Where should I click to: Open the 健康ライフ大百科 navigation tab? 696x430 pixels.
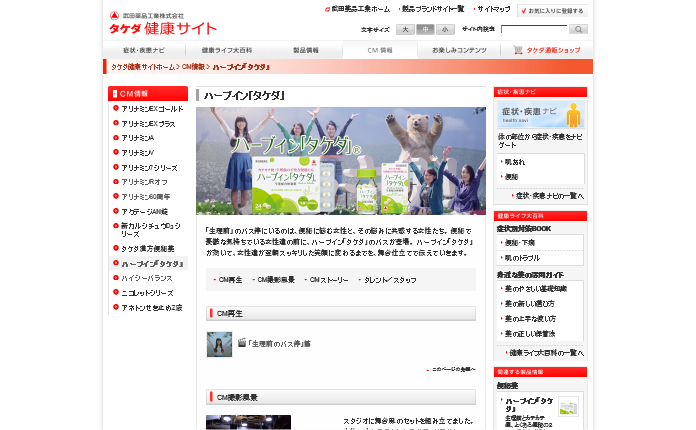pos(227,50)
